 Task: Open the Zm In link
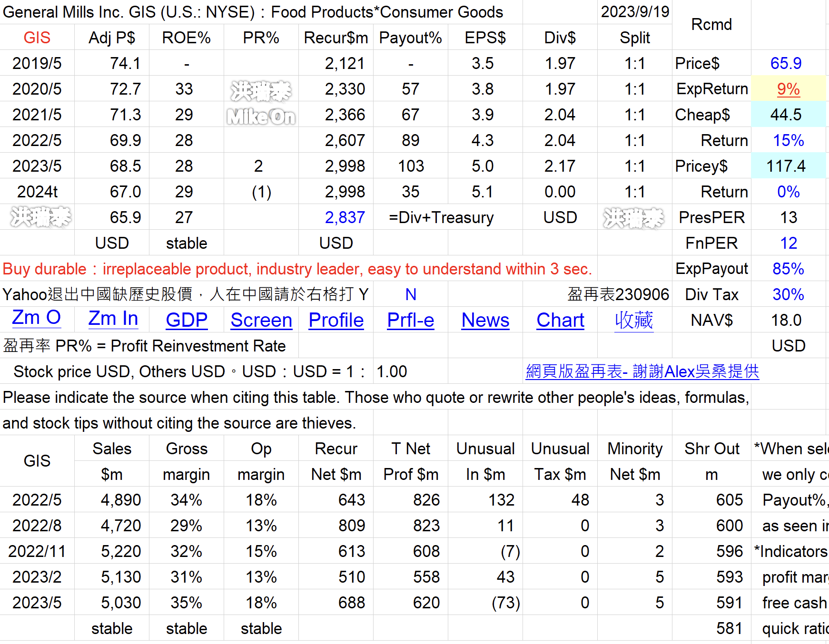click(x=113, y=319)
